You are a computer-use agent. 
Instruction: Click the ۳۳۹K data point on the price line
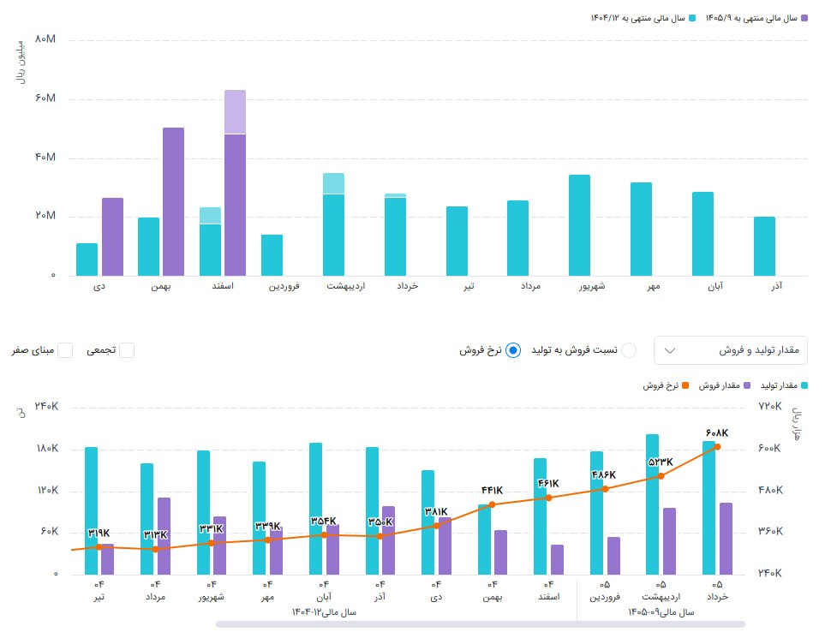click(267, 540)
